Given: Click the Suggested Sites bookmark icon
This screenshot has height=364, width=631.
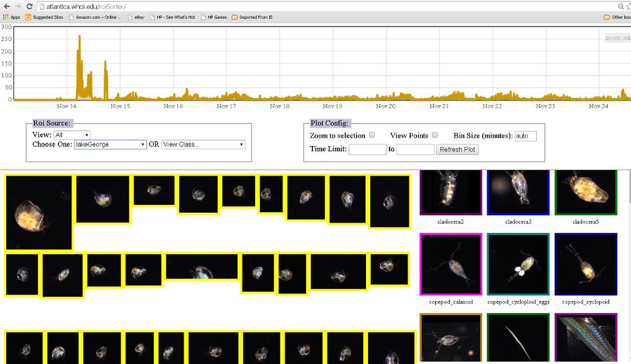Looking at the screenshot, I should click(x=28, y=17).
